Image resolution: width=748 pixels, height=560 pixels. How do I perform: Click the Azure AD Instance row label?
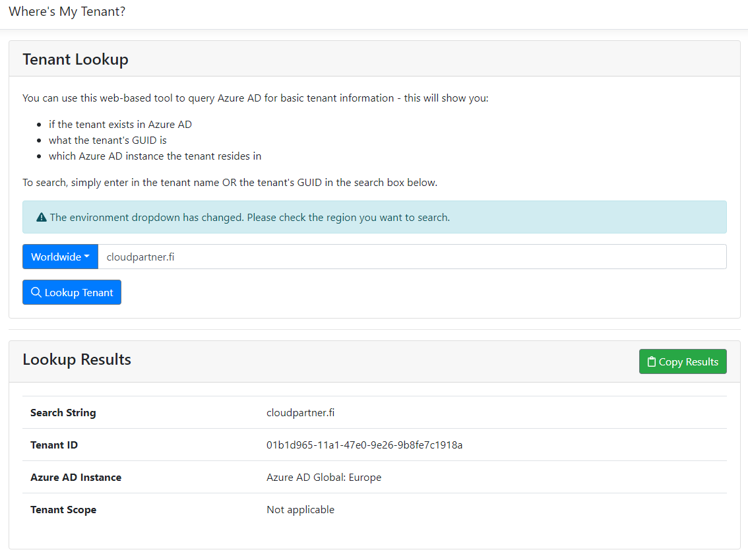click(76, 477)
